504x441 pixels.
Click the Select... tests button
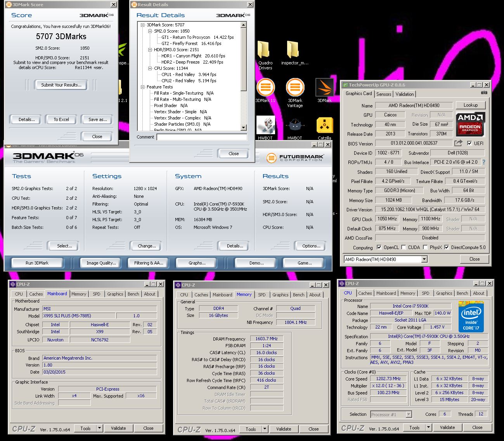(x=64, y=246)
